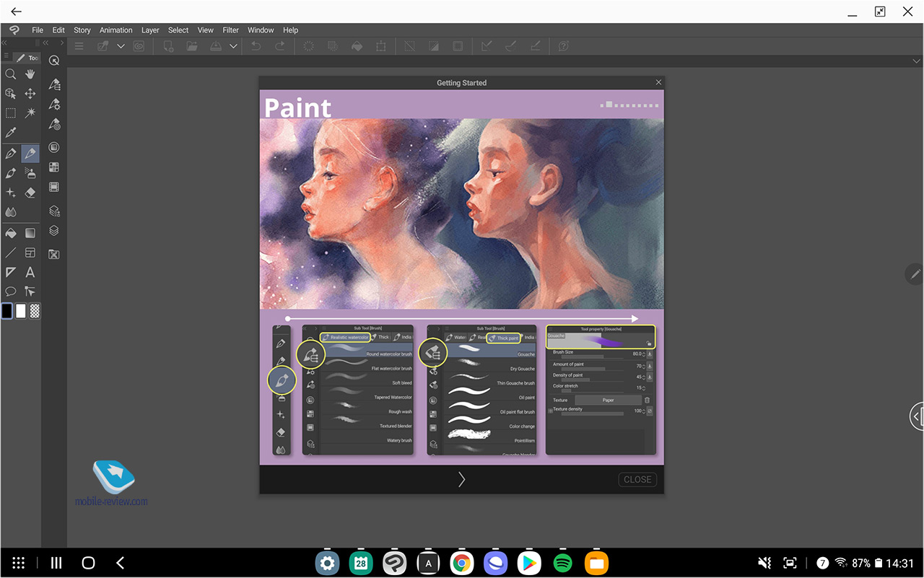Open the Animation menu
Image resolution: width=924 pixels, height=578 pixels.
pyautogui.click(x=116, y=30)
